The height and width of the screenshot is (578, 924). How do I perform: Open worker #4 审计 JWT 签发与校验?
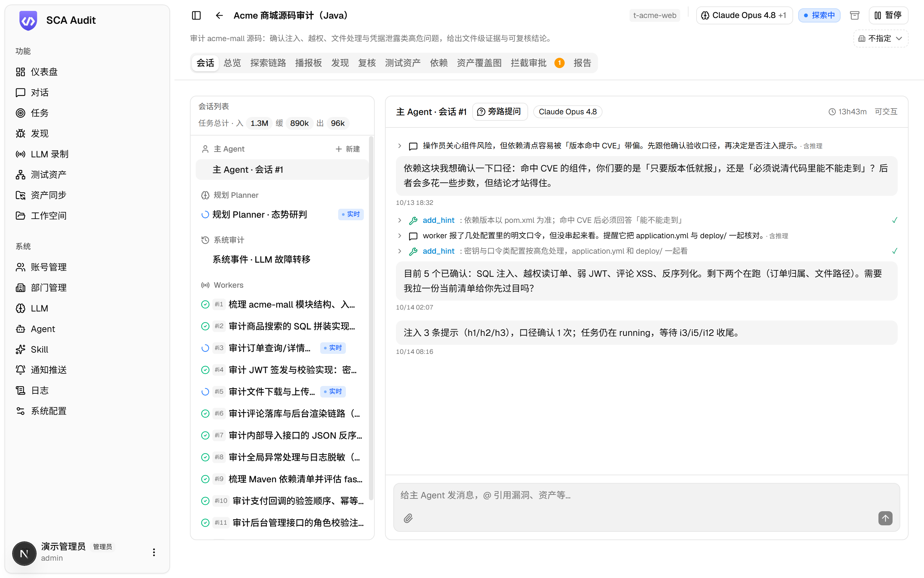tap(282, 370)
